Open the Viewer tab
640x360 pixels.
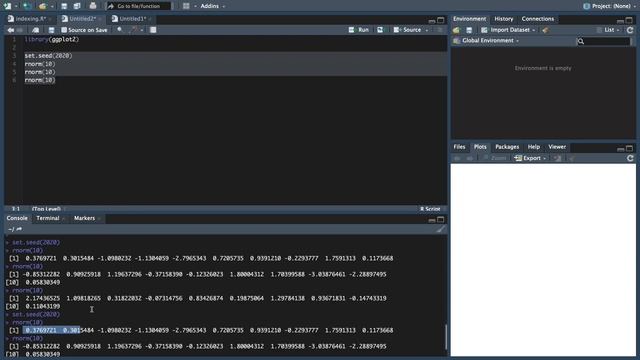coord(557,147)
